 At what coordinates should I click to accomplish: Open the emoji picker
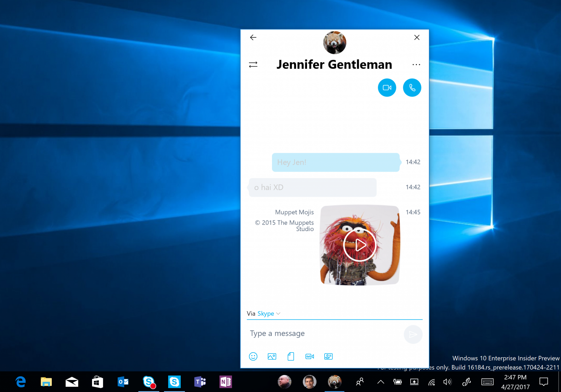tap(253, 357)
